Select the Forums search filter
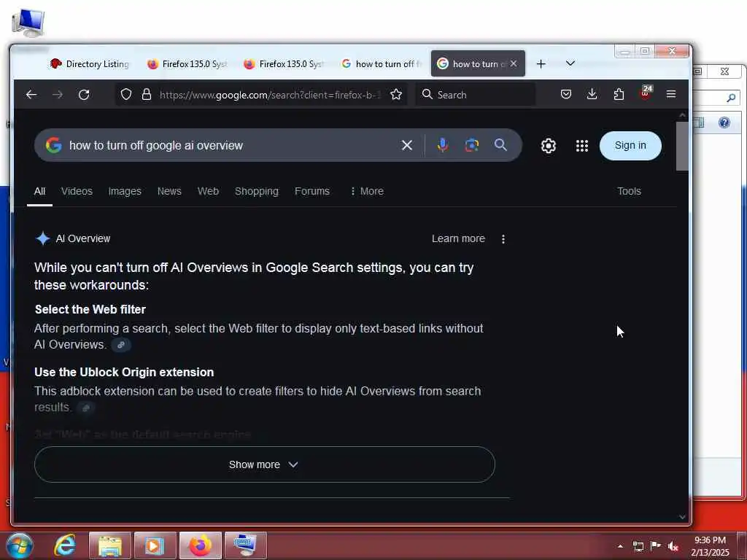 [x=312, y=192]
